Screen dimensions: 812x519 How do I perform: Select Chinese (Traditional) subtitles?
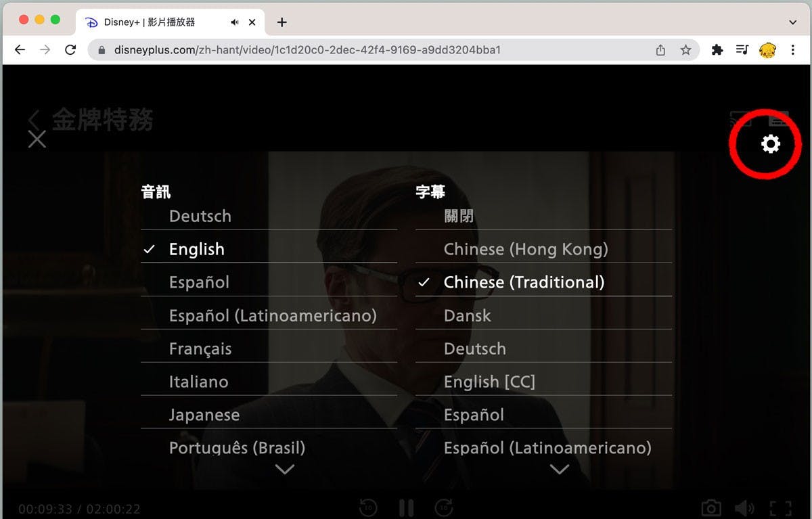point(543,283)
